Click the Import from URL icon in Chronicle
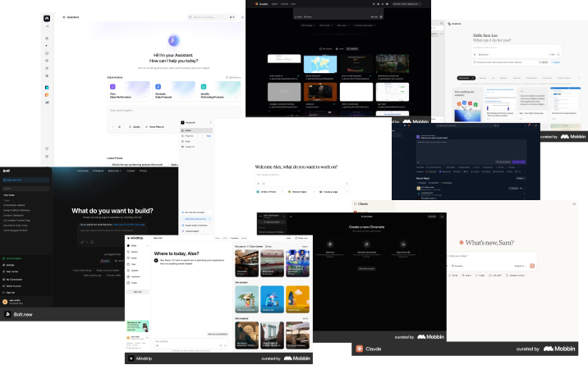588x365 pixels. (403, 244)
